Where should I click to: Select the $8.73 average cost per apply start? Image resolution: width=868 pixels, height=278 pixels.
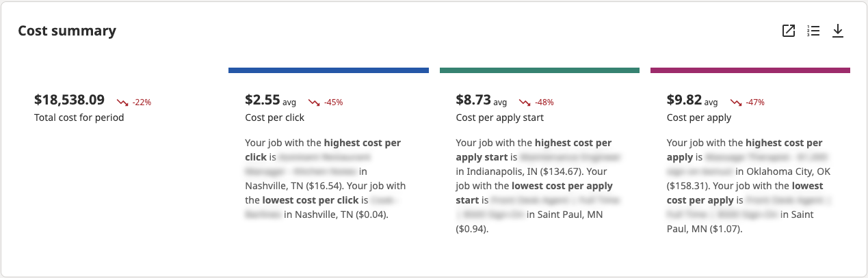pos(473,100)
